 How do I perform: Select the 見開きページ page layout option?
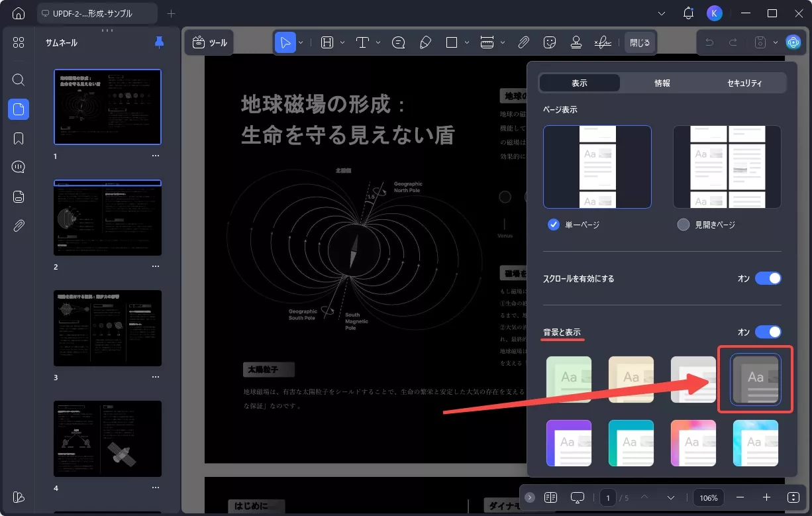click(x=684, y=225)
